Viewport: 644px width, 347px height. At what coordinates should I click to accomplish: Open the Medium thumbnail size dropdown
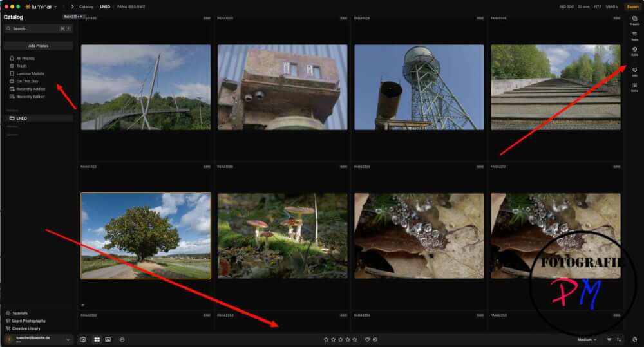point(587,340)
